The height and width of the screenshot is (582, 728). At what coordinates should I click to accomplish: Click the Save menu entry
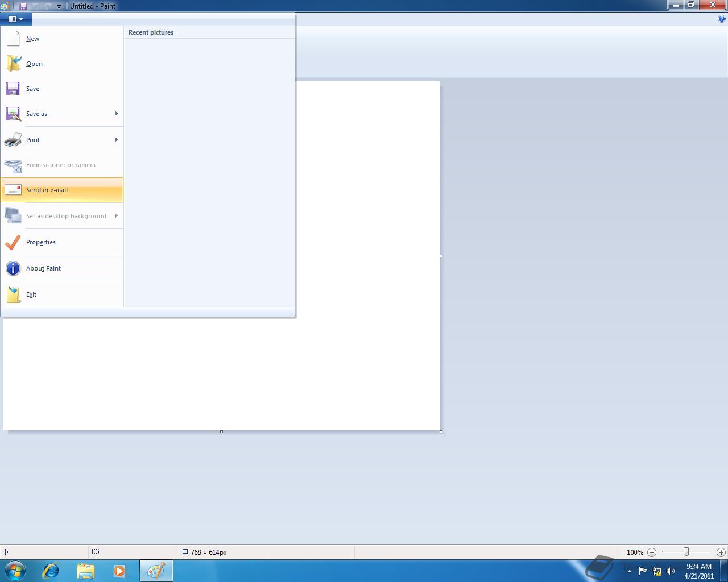point(61,89)
